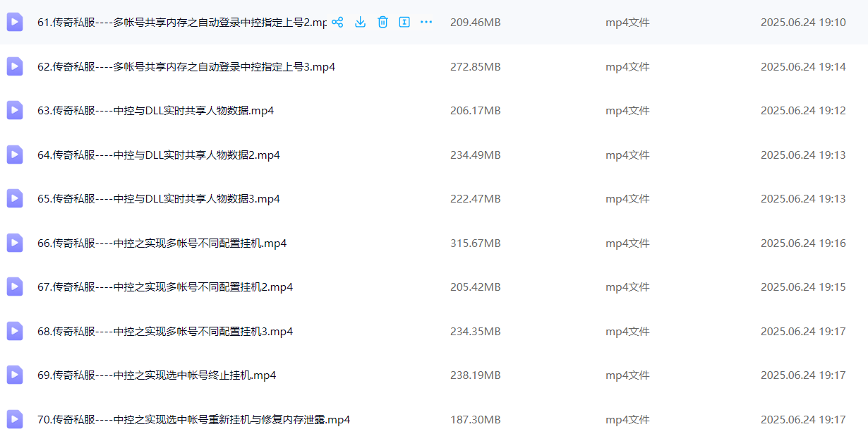The height and width of the screenshot is (434, 868).
Task: Click the date 2025.06.24 19:15
Action: coord(803,287)
